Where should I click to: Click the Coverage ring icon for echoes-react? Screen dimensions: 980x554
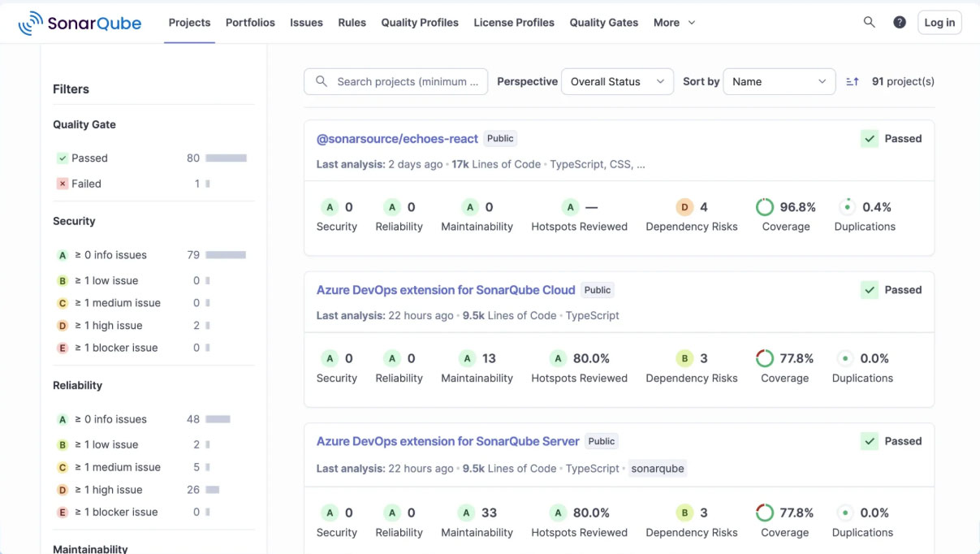point(764,206)
